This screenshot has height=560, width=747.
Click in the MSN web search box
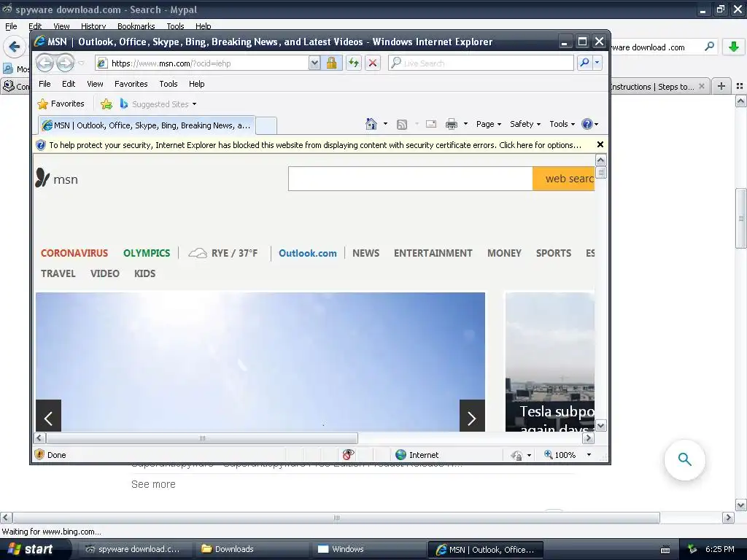(410, 179)
